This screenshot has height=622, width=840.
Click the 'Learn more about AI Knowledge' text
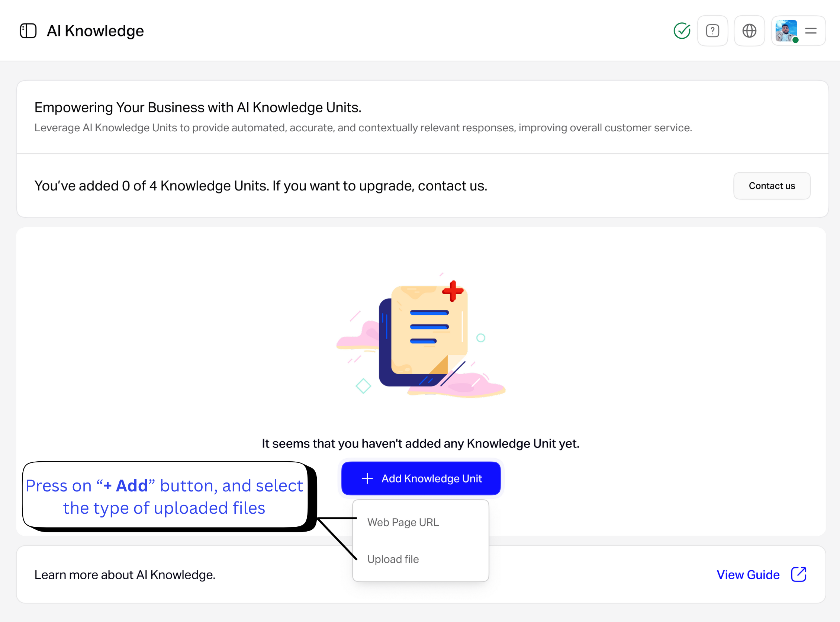click(x=125, y=574)
